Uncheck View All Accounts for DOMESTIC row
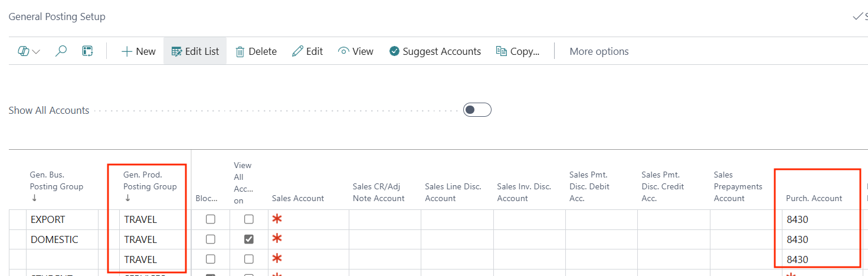 249,239
